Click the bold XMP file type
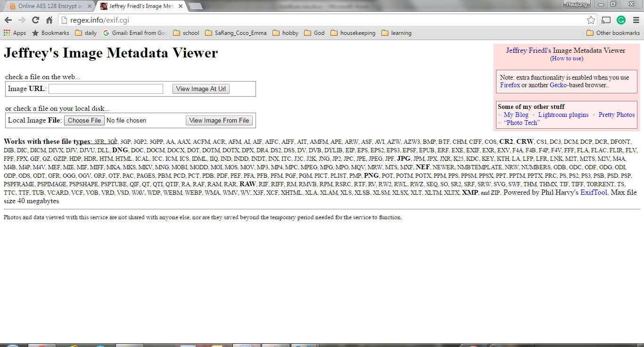 click(x=470, y=192)
